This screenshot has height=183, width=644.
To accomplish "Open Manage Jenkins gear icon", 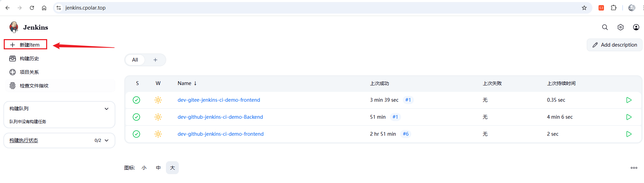I will (620, 27).
